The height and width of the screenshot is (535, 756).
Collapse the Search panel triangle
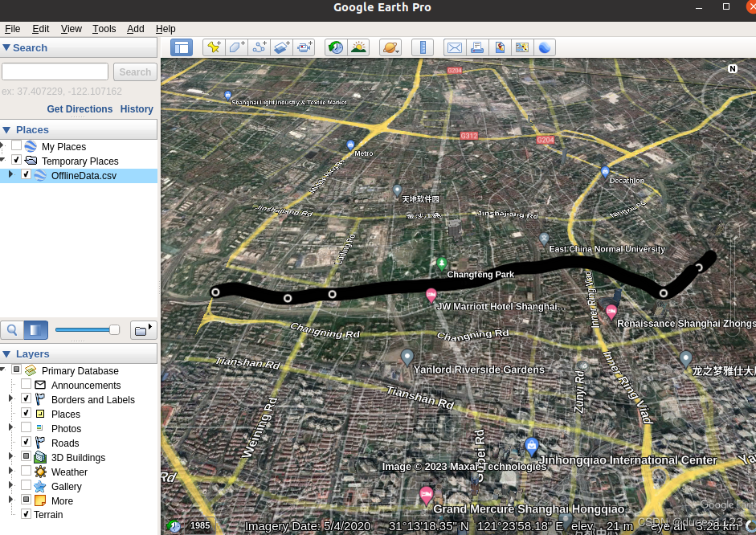coord(6,47)
